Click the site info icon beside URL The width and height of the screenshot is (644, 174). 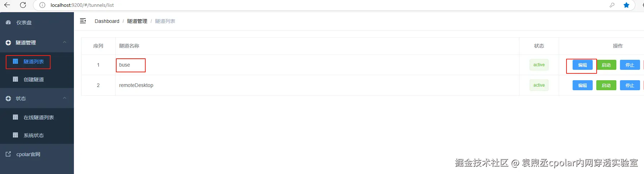coord(42,5)
